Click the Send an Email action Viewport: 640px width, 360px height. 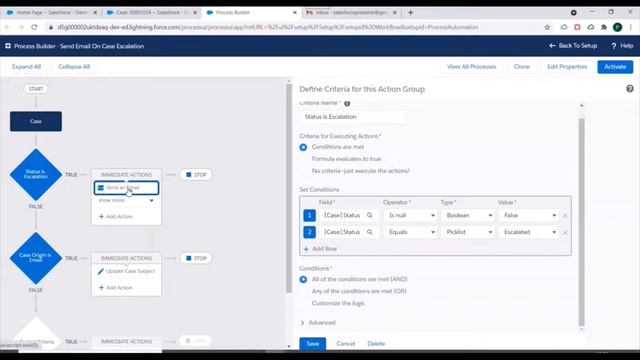(126, 188)
